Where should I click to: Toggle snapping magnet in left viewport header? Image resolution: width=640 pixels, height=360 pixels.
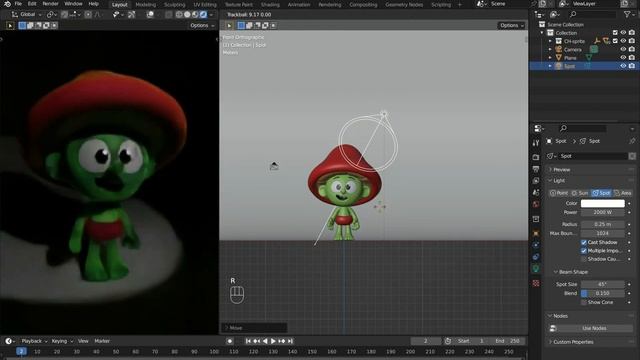tap(64, 14)
